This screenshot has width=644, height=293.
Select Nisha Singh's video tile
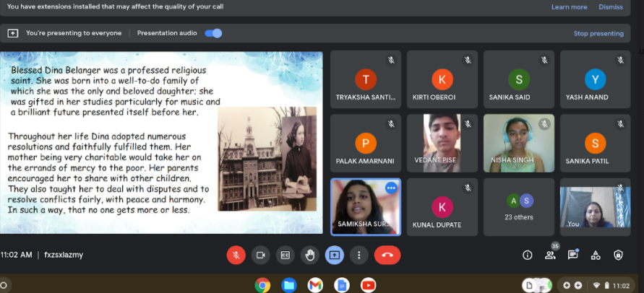click(x=518, y=143)
